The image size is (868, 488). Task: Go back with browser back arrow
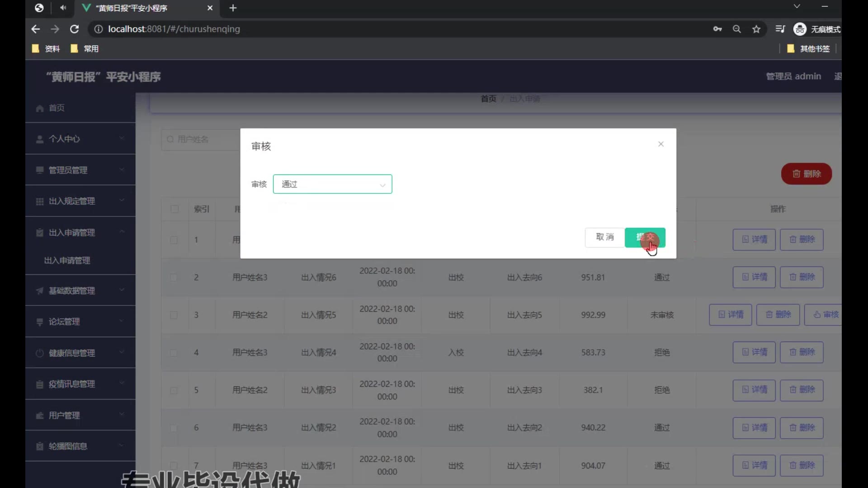[36, 29]
